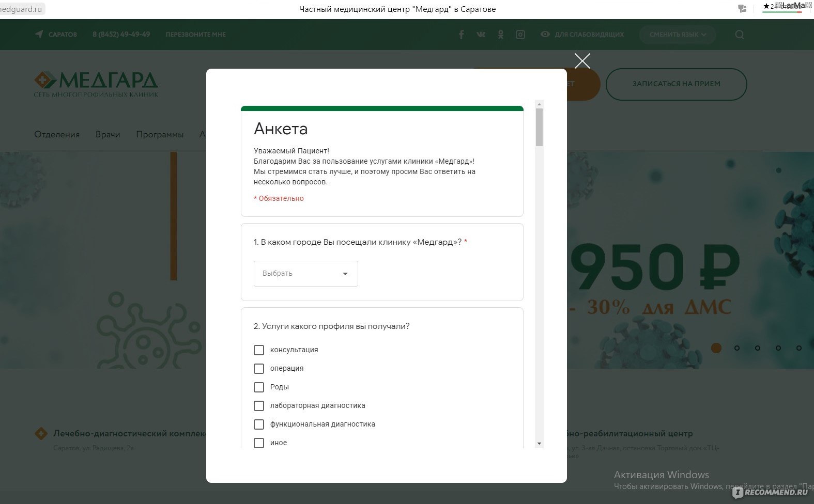Viewport: 814px width, 504px height.
Task: Click the site search magnifier icon
Action: (x=740, y=35)
